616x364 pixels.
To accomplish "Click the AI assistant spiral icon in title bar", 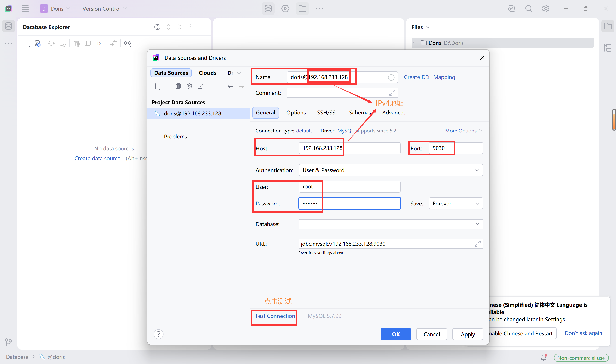I will 511,9.
